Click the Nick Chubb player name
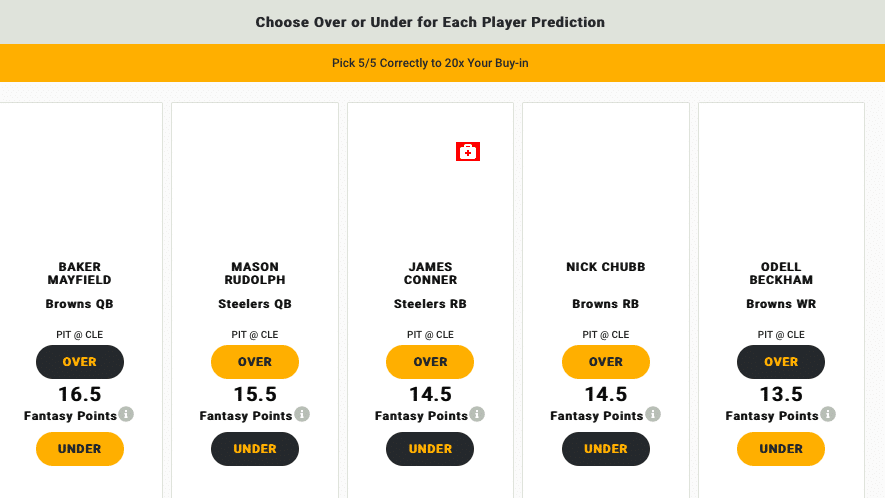Screen dimensions: 885x498 606,267
